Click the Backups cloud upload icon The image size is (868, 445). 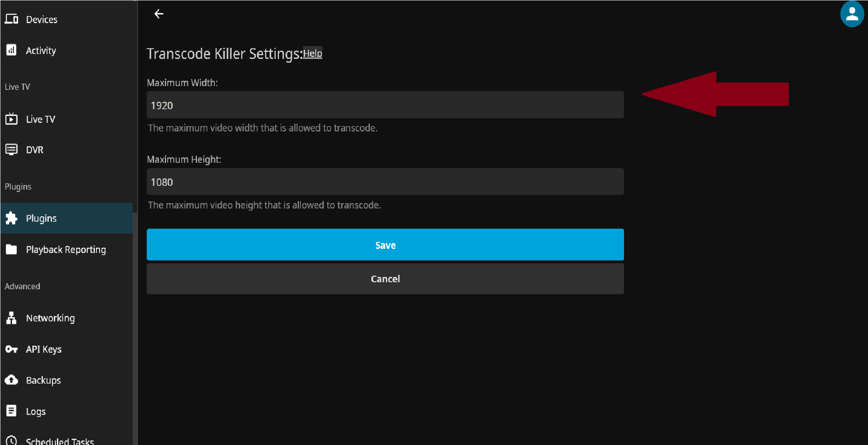point(12,379)
